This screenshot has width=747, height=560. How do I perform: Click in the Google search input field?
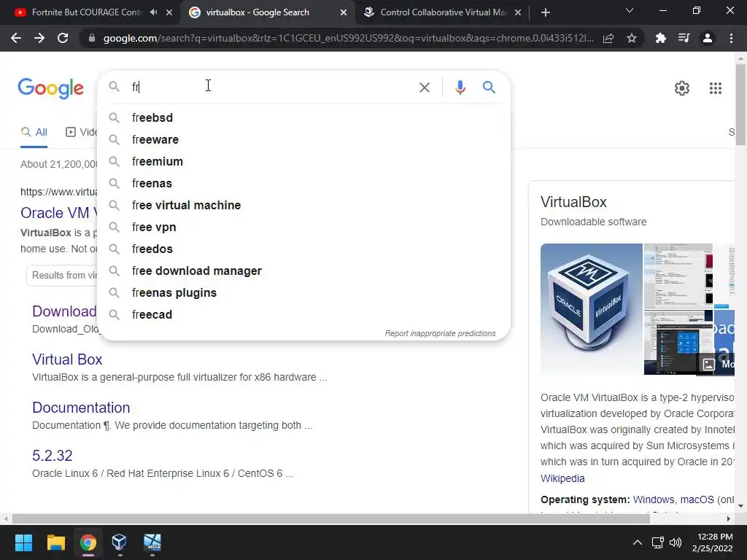(x=271, y=87)
